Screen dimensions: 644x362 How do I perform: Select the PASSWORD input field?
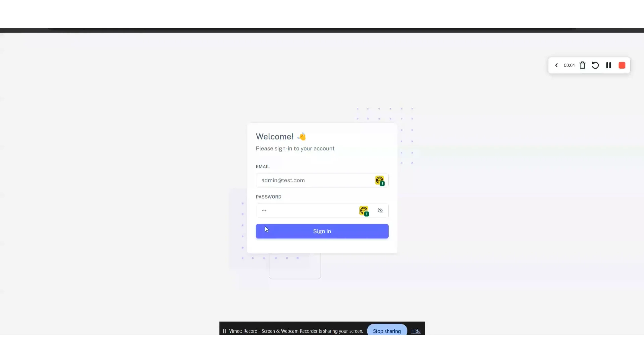[322, 210]
